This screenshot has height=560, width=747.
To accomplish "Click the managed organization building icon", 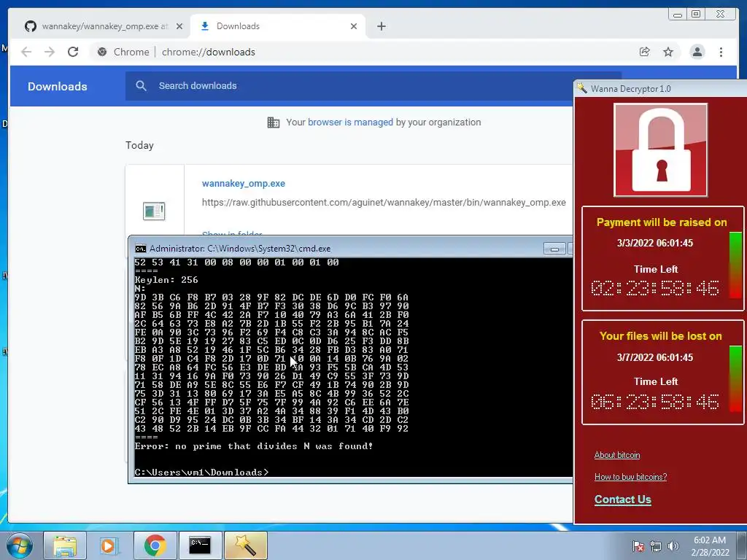I will tap(274, 122).
